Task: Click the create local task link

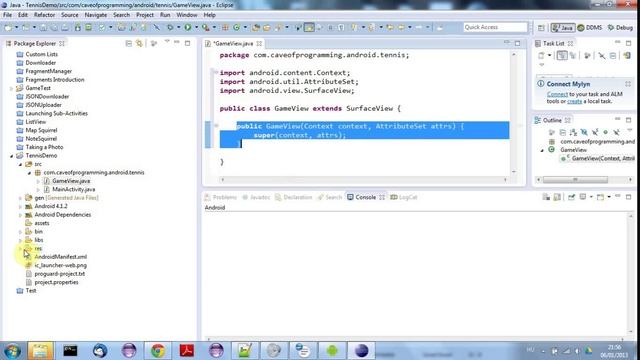Action: 574,101
